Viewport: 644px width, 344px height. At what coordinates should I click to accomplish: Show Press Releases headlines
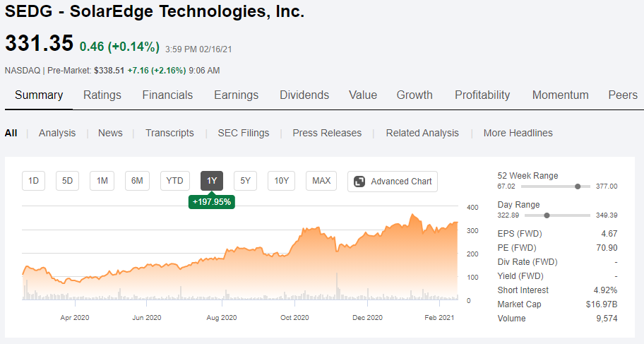(x=327, y=133)
